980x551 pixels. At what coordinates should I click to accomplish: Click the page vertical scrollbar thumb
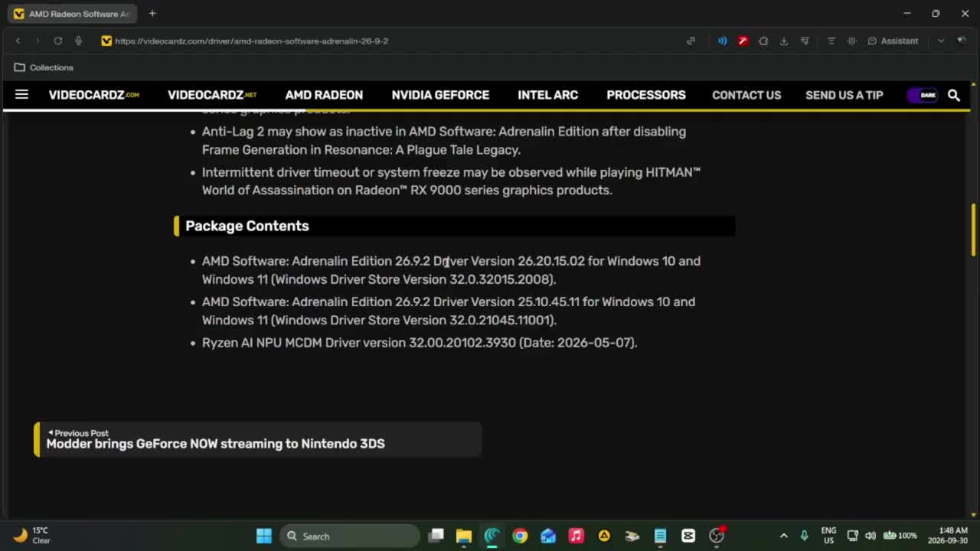point(974,230)
